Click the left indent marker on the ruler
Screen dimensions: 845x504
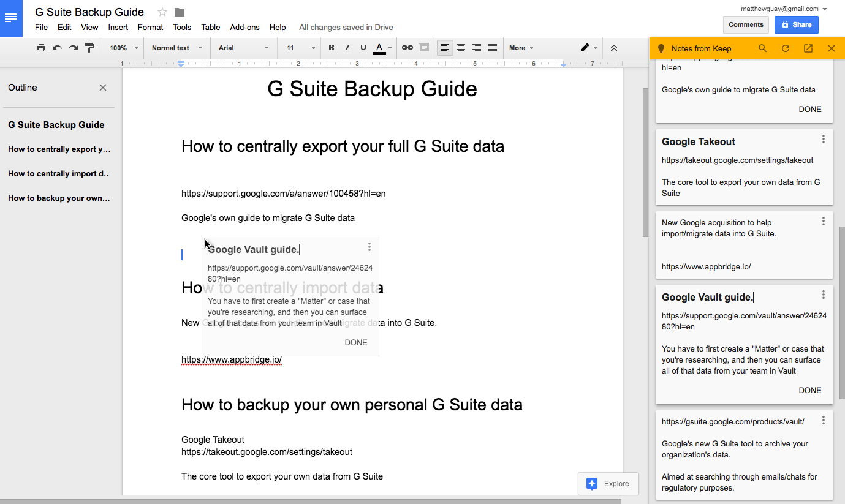coord(181,64)
